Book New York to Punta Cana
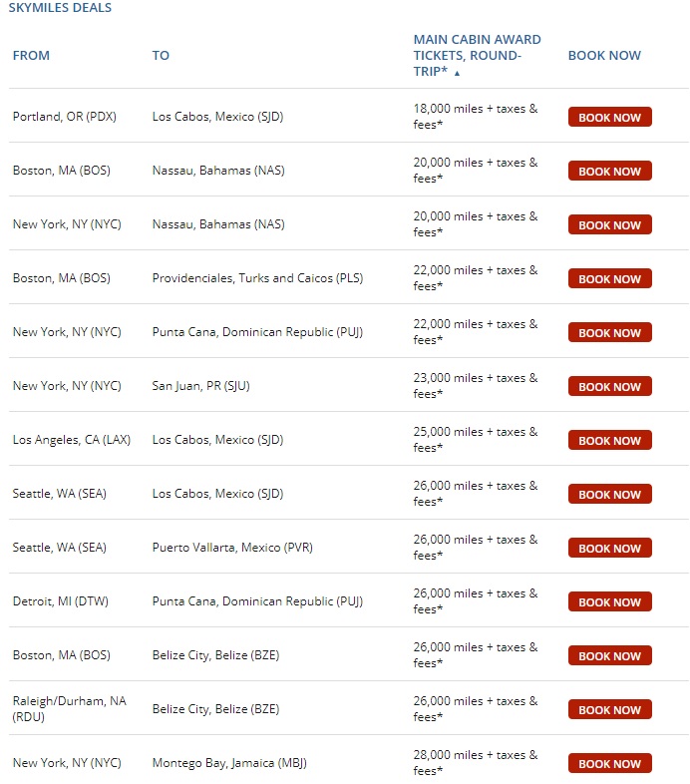The width and height of the screenshot is (690, 784). 609,333
